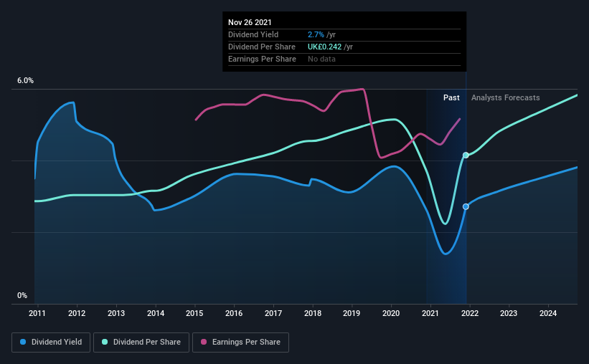Click the teal dot in Dividend Per Share legend
589x364 pixels.
(x=105, y=342)
